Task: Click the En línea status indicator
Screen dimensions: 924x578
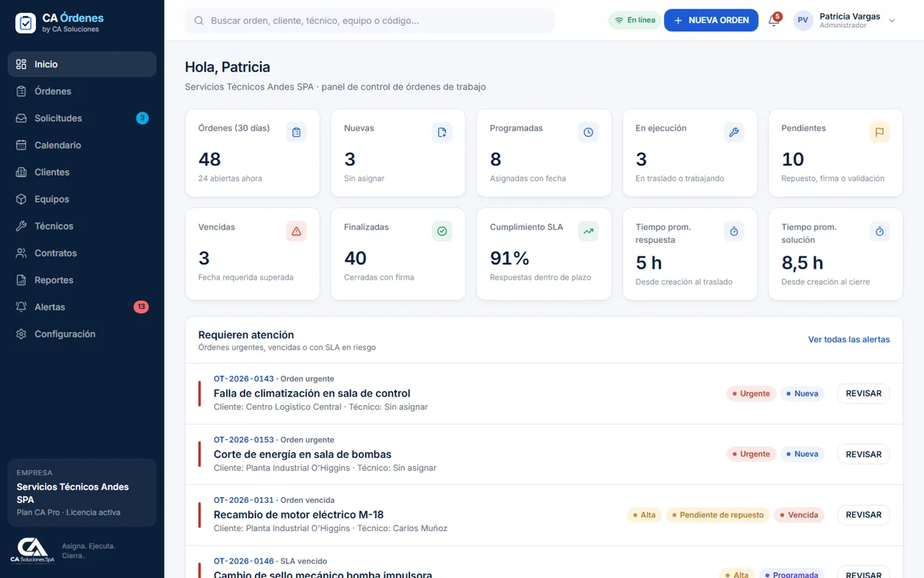Action: coord(635,20)
